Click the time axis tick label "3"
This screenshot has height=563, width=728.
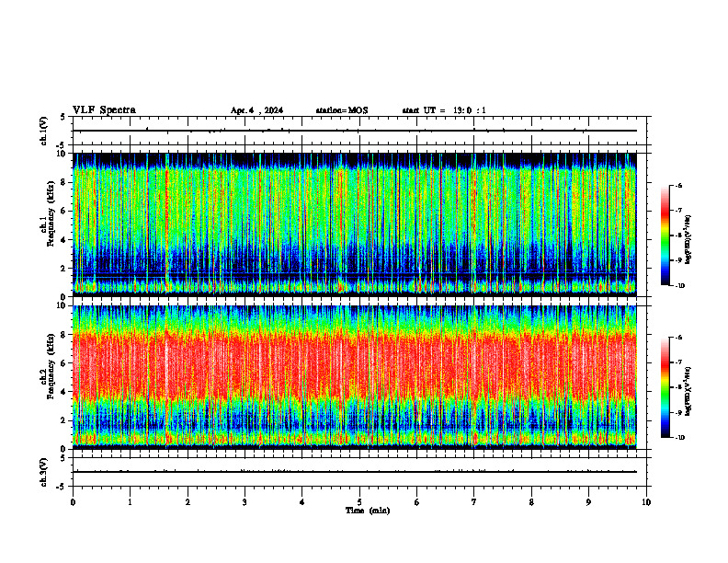tap(245, 502)
